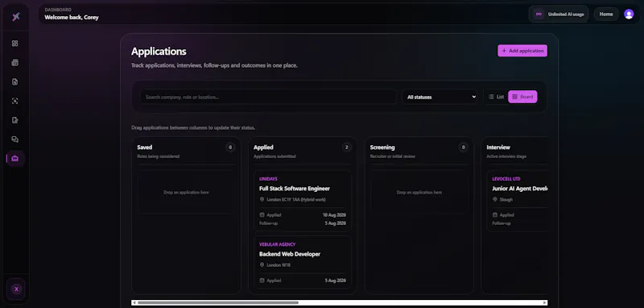The image size is (644, 308).
Task: Switch to Board view
Action: pos(522,97)
